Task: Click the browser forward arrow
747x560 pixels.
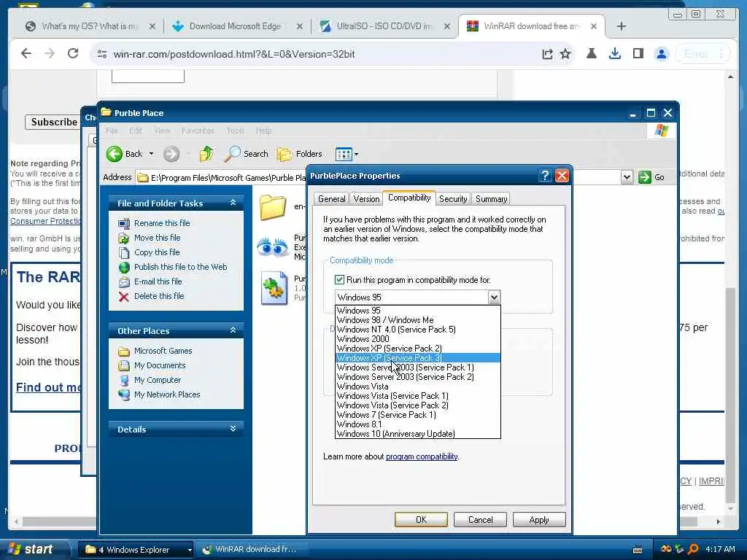Action: click(x=50, y=54)
